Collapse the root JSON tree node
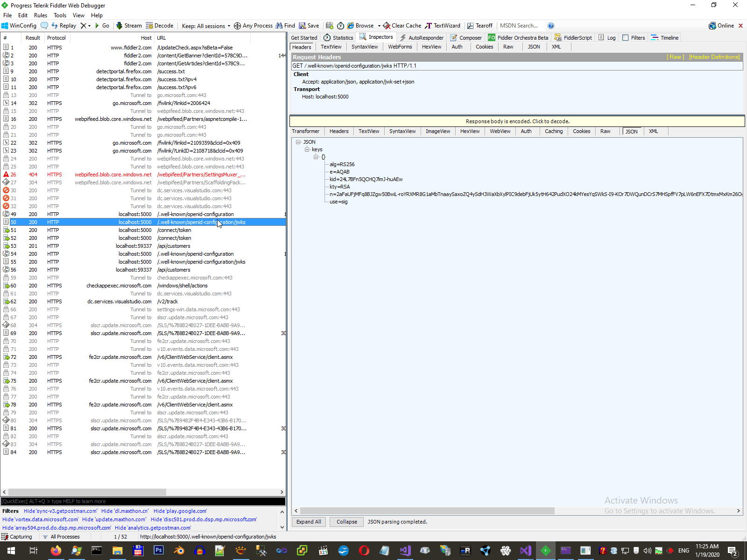Screen dimensions: 747x560 click(x=298, y=142)
